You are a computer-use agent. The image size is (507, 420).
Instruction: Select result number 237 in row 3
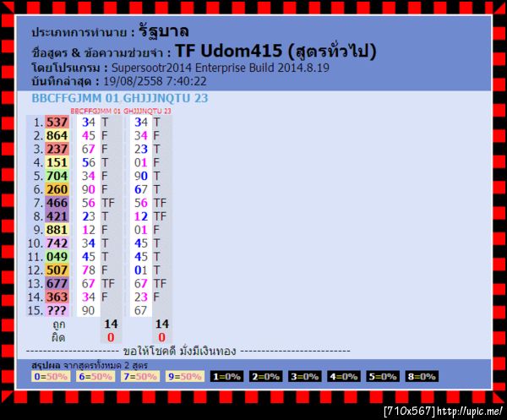pyautogui.click(x=57, y=149)
